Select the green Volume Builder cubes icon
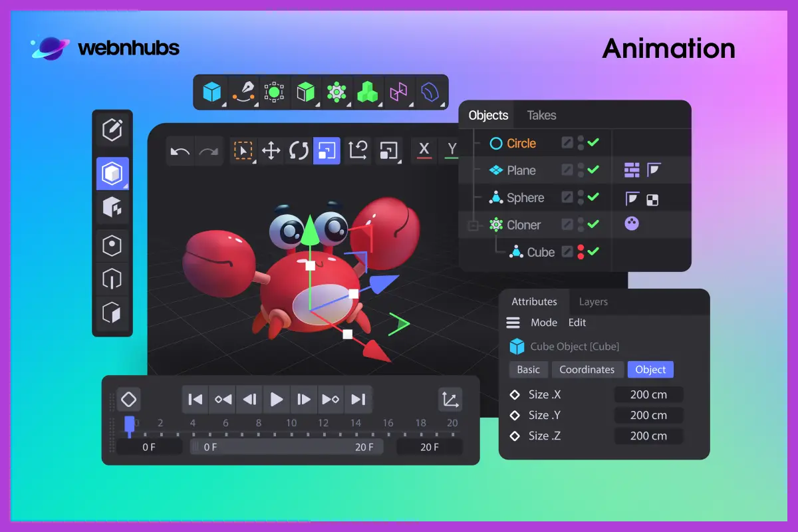This screenshot has width=798, height=532. [x=368, y=92]
